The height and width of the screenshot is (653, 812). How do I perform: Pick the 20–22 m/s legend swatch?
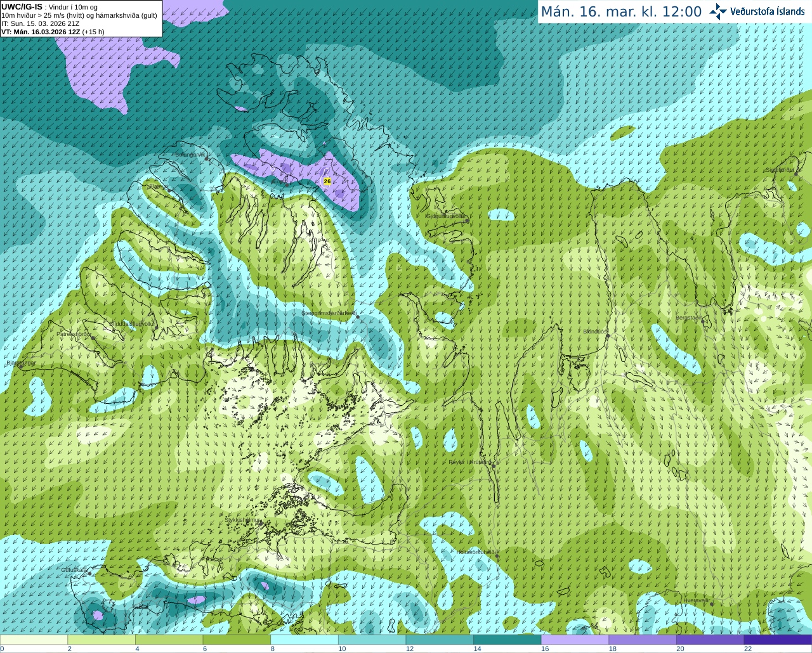710,640
